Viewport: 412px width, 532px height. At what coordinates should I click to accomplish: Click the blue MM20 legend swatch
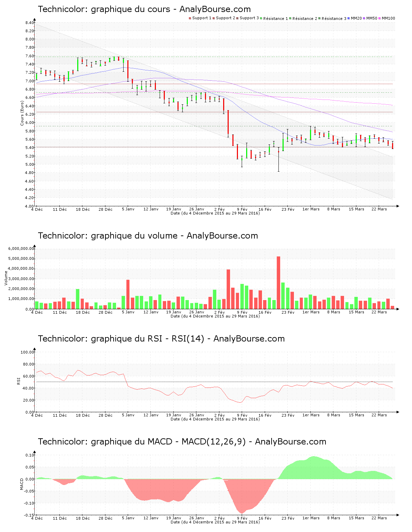[349, 18]
